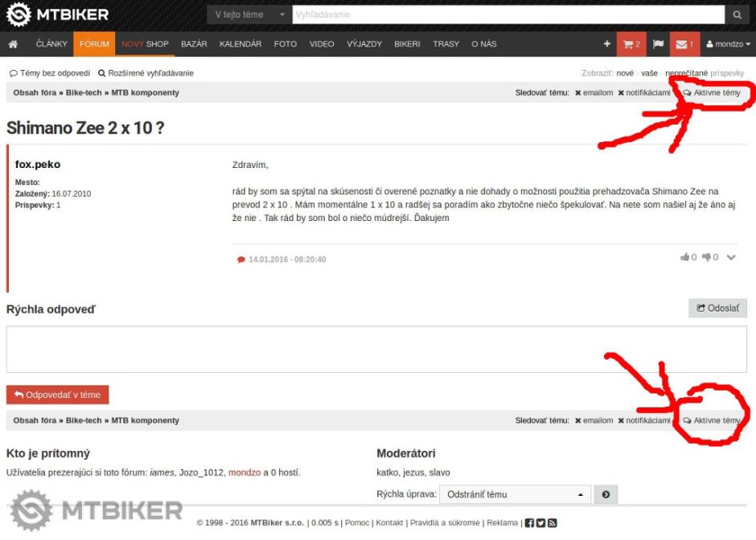Click inside the quick reply text box

376,350
